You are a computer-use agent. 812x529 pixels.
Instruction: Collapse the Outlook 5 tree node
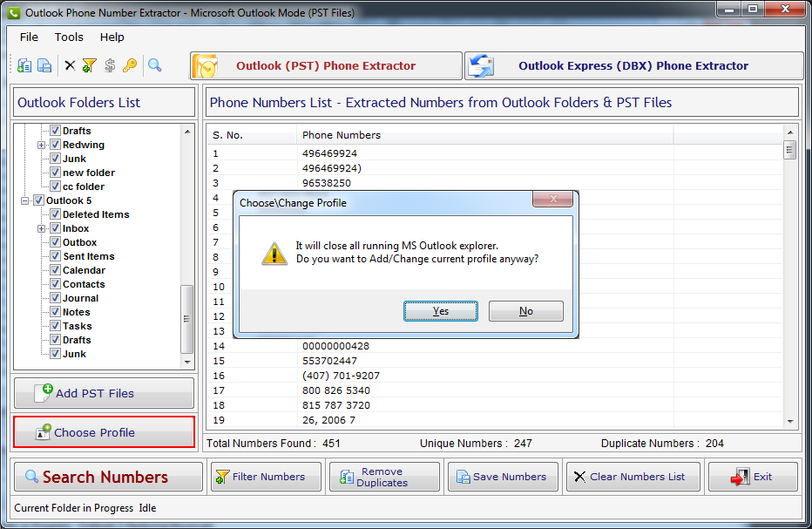(24, 201)
